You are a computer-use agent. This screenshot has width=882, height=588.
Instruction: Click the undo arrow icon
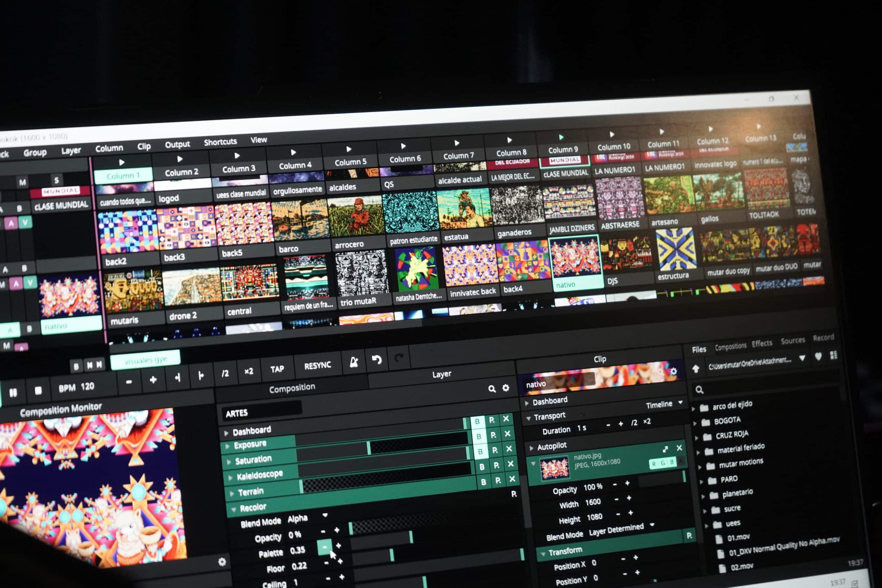coord(377,360)
